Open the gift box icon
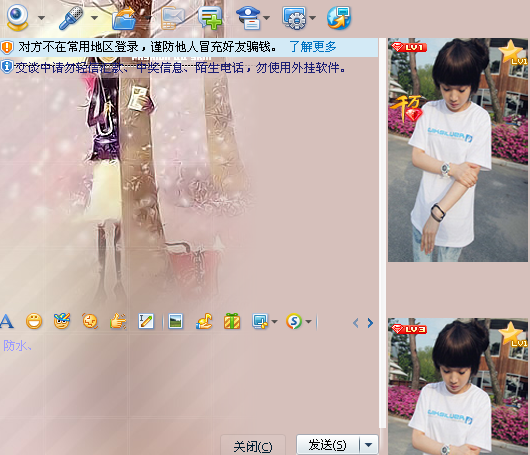This screenshot has height=455, width=530. point(232,321)
